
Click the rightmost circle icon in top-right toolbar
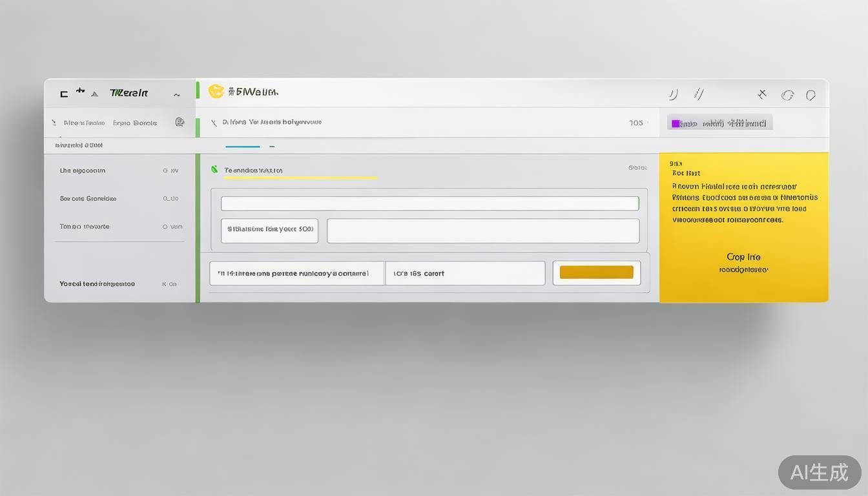pyautogui.click(x=811, y=96)
